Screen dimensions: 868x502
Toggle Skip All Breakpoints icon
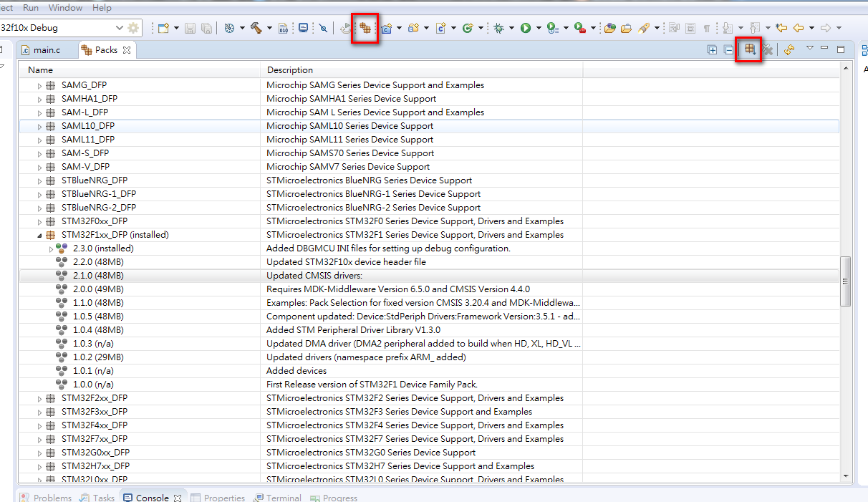[323, 28]
